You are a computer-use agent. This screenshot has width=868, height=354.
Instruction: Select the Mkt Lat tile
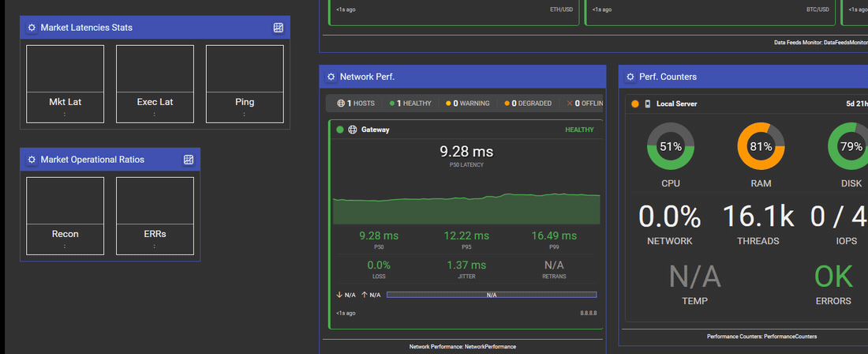(x=65, y=85)
